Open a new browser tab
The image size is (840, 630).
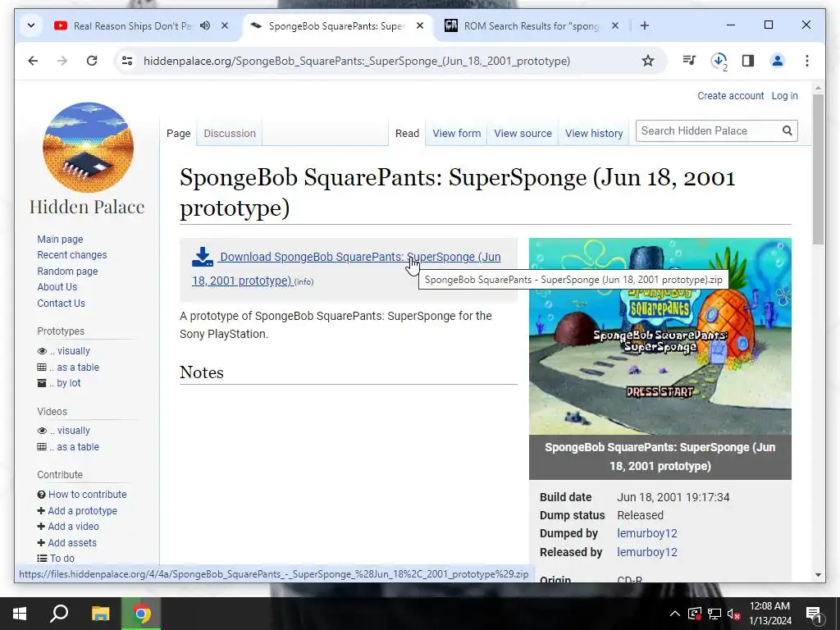click(x=645, y=25)
